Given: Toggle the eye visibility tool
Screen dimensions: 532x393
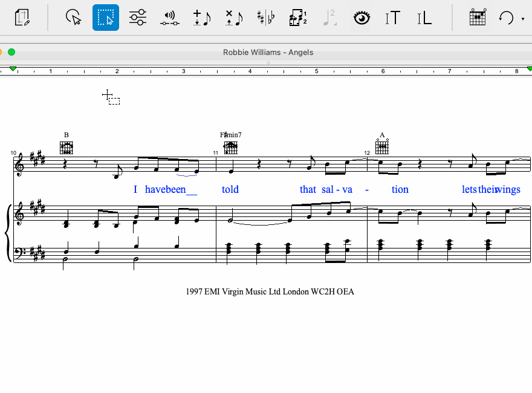Looking at the screenshot, I should 362,18.
